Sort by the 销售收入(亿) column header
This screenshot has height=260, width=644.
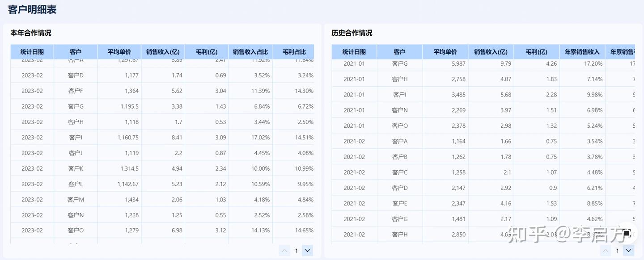163,52
